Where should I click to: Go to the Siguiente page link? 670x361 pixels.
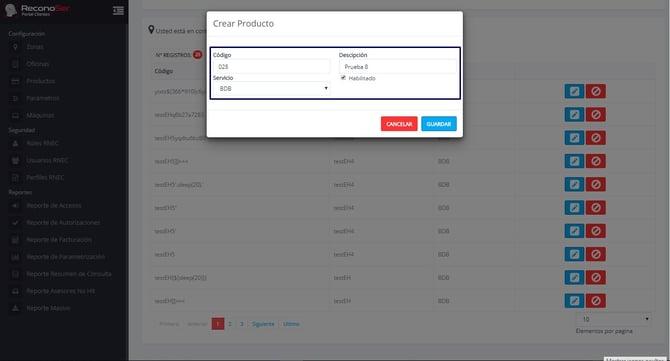263,324
